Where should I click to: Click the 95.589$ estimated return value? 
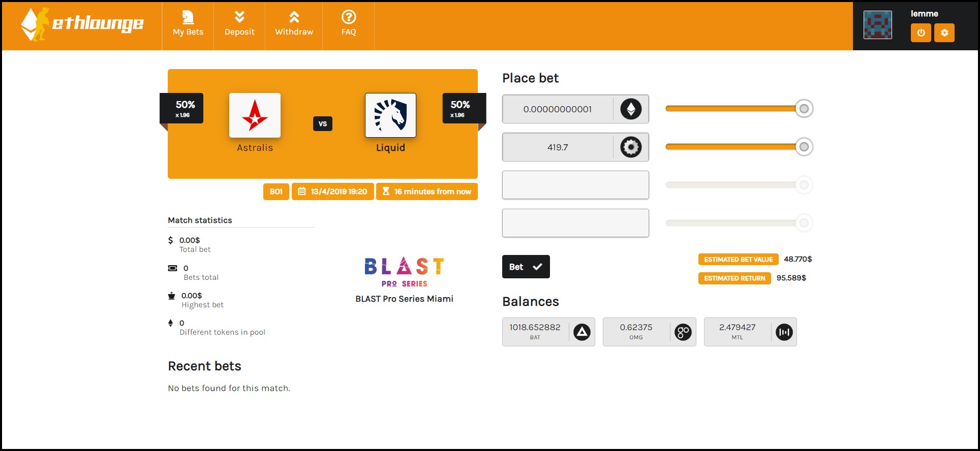click(791, 278)
